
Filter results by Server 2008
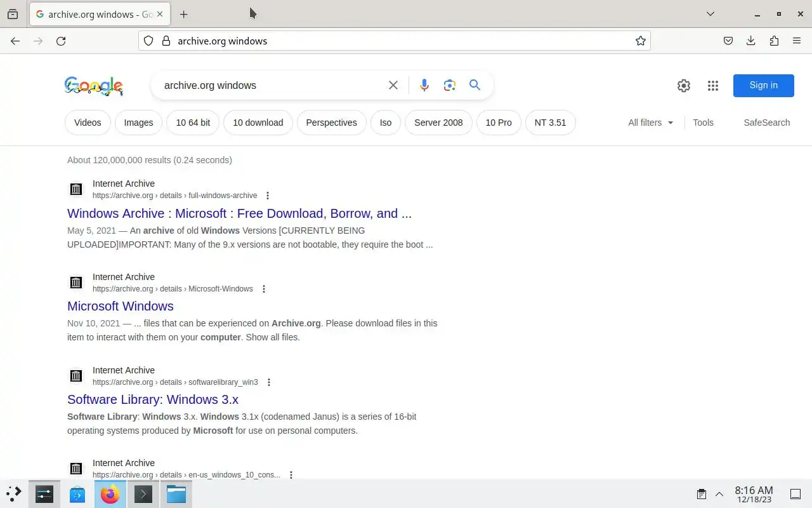(x=438, y=123)
